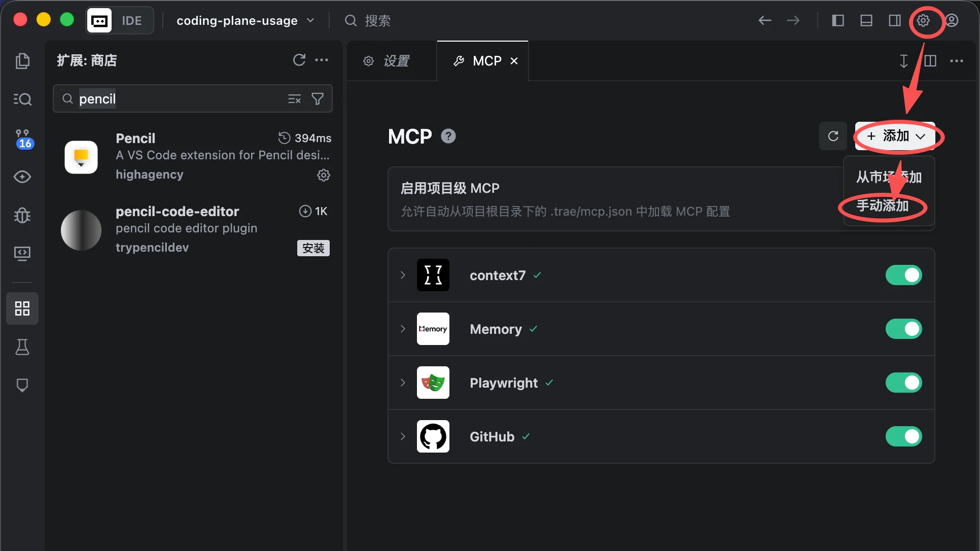Screen dimensions: 980x551
Task: Refresh the extensions marketplace list
Action: (x=299, y=60)
